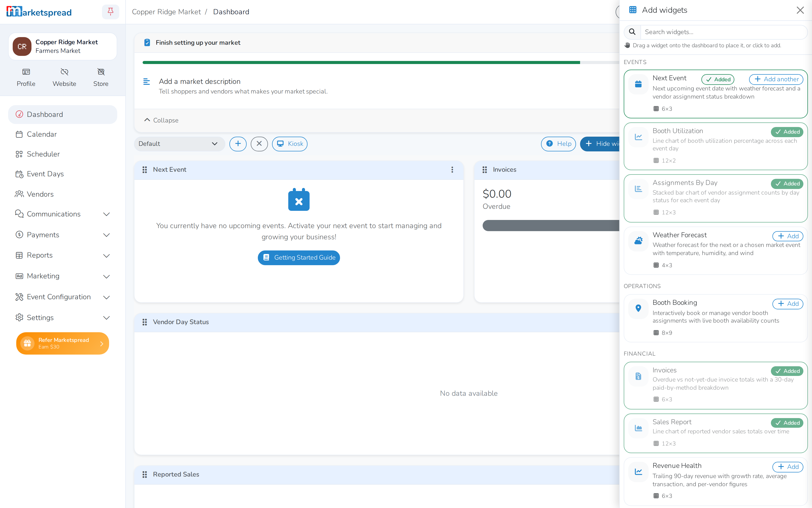Click the search magnifier icon in widgets panel
This screenshot has width=812, height=508.
pyautogui.click(x=632, y=32)
